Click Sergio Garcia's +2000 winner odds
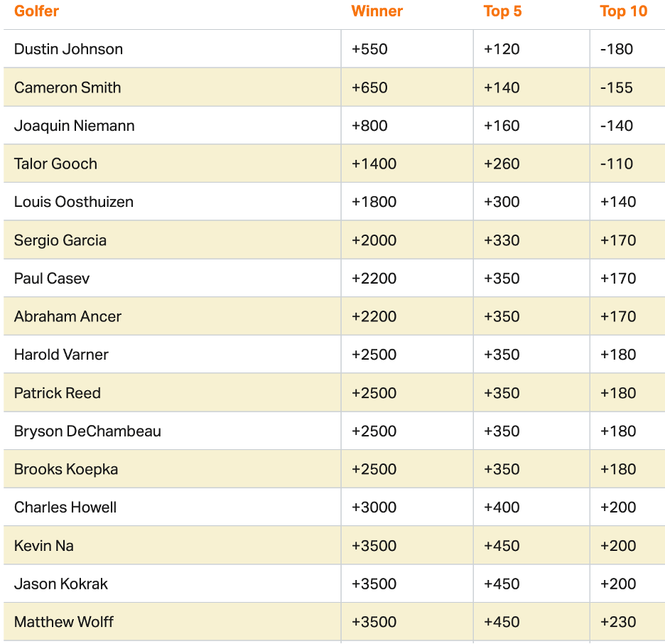The height and width of the screenshot is (644, 665). [374, 240]
